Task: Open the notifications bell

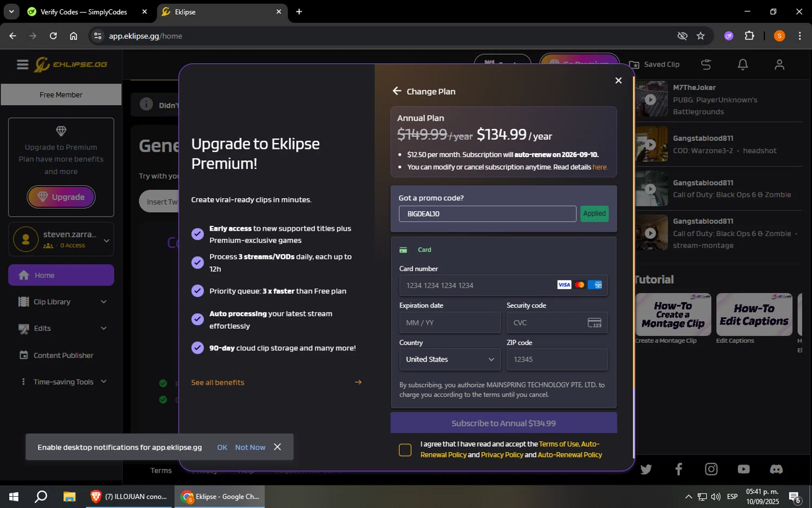Action: pos(743,64)
